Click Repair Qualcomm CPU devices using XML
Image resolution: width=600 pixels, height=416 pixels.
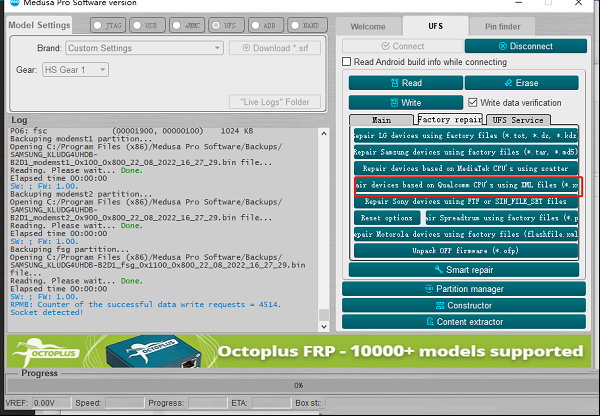467,185
